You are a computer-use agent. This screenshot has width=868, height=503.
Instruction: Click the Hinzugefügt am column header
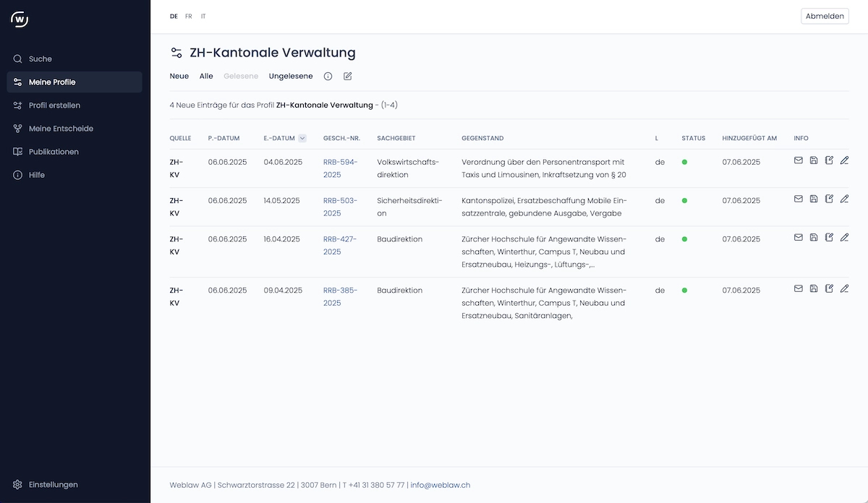(x=749, y=138)
